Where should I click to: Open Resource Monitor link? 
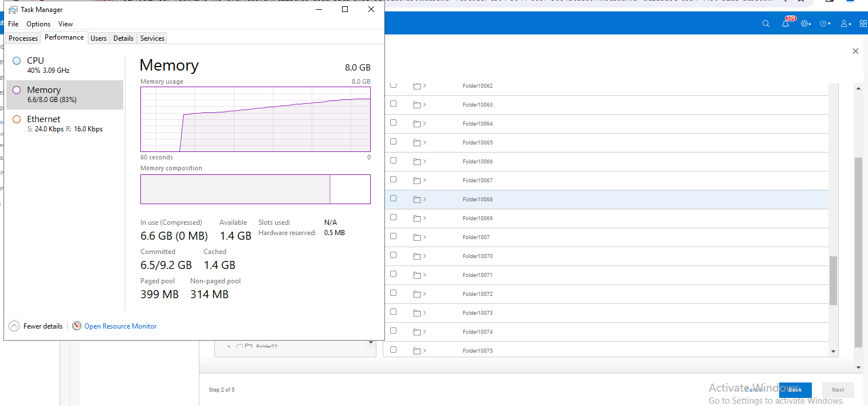tap(120, 326)
